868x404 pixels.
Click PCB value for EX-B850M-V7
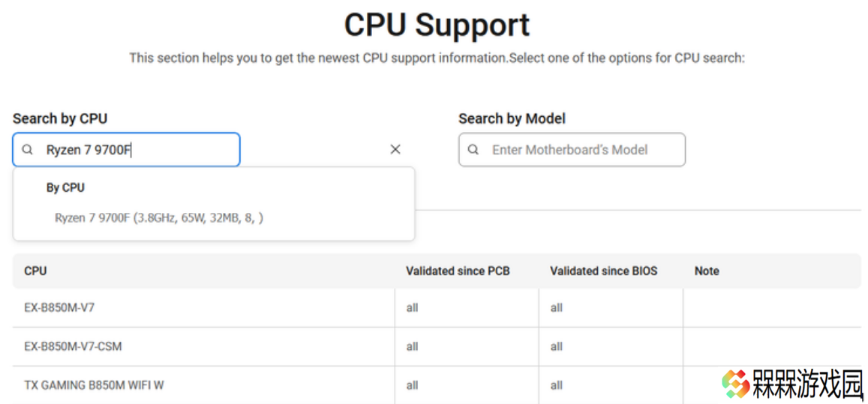click(x=412, y=308)
